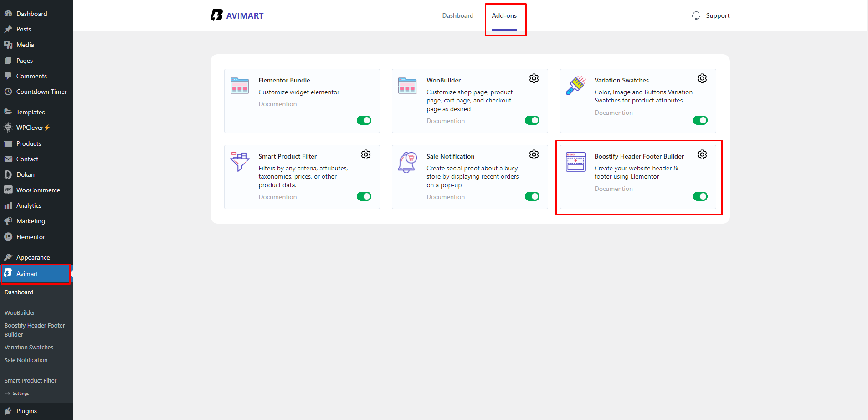The image size is (868, 420).
Task: Open Documention link for Smart Product Filter
Action: [x=277, y=196]
